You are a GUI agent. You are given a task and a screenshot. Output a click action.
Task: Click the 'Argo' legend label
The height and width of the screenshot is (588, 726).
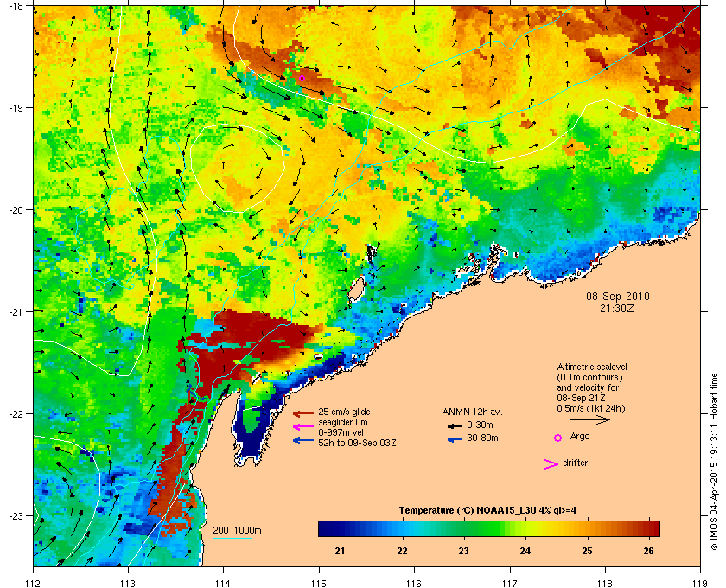[580, 437]
